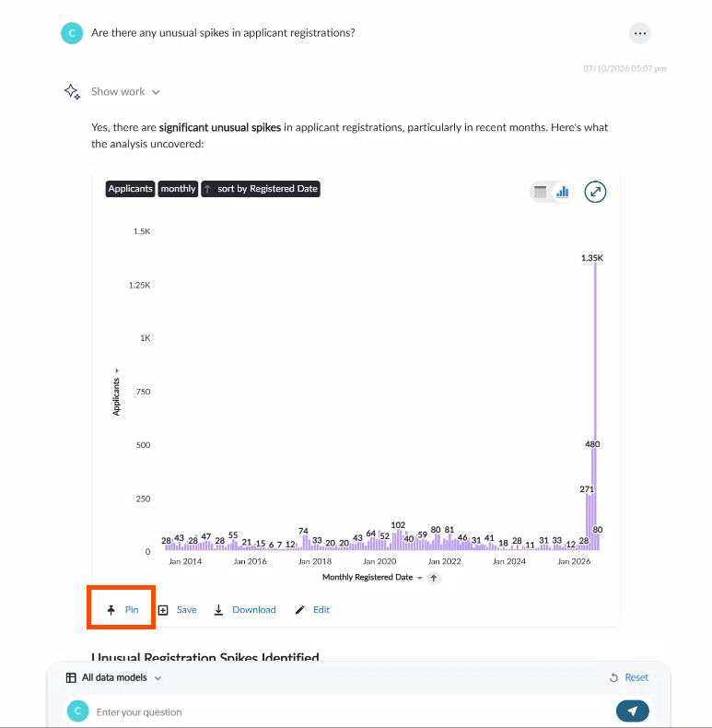Click the Download arrow icon

pos(218,610)
